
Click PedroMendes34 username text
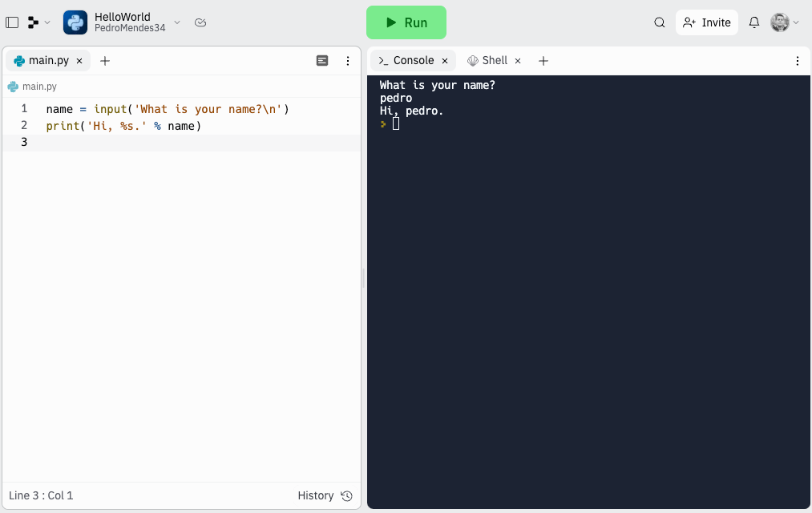130,28
